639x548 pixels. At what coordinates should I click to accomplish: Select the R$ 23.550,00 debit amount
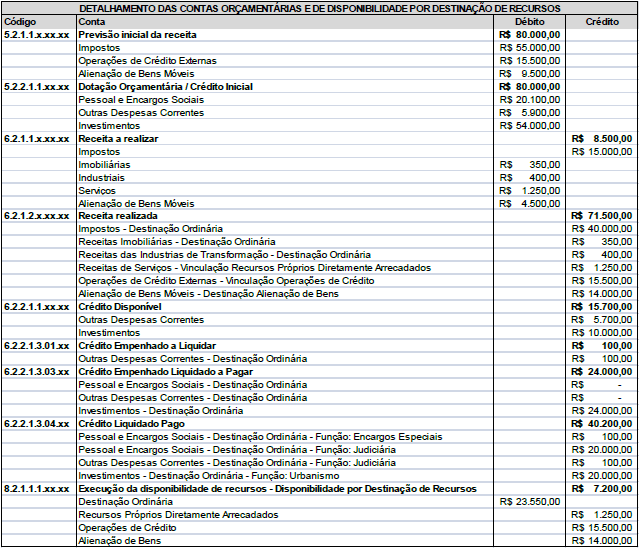[x=528, y=502]
